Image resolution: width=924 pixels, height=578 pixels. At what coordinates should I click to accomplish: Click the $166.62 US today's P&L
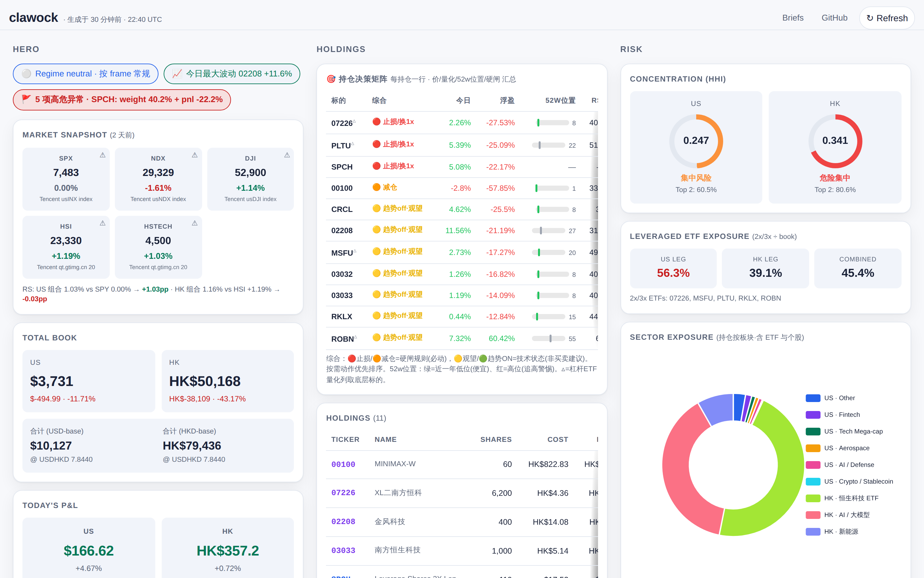[89, 551]
